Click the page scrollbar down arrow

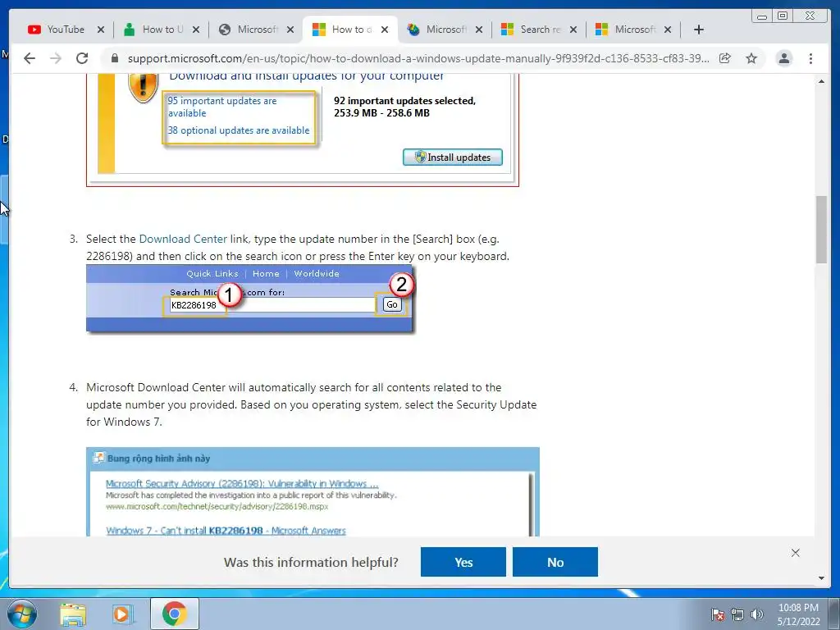click(x=821, y=578)
